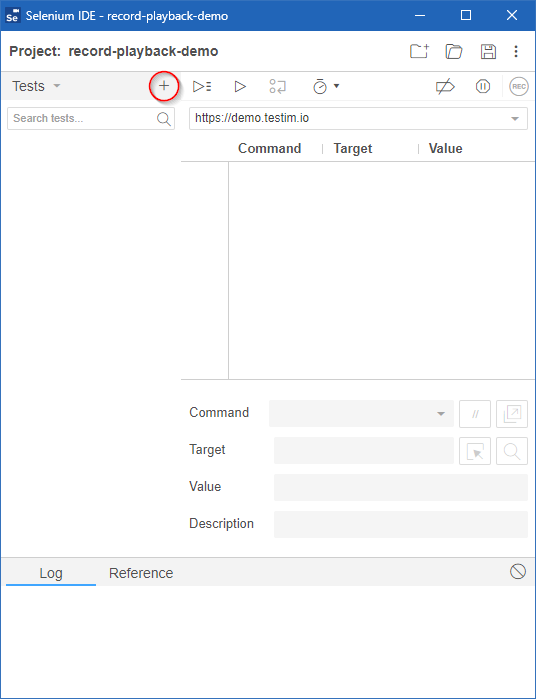Image resolution: width=536 pixels, height=699 pixels.
Task: Click the Description input field
Action: pos(401,524)
